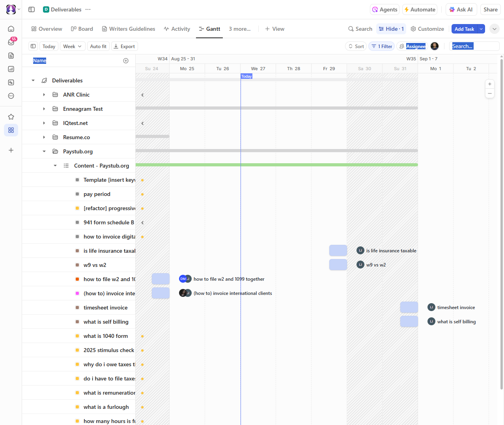
Task: Switch to the Board tab
Action: (x=82, y=29)
